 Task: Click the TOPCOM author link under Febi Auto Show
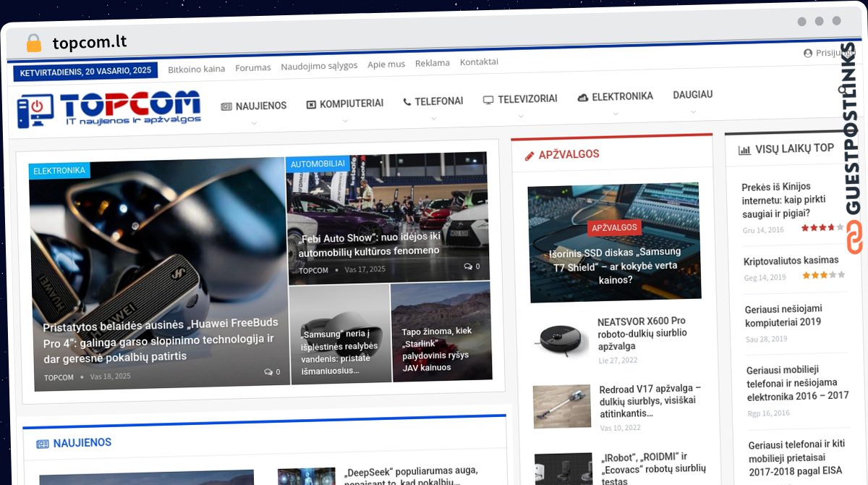click(x=313, y=270)
